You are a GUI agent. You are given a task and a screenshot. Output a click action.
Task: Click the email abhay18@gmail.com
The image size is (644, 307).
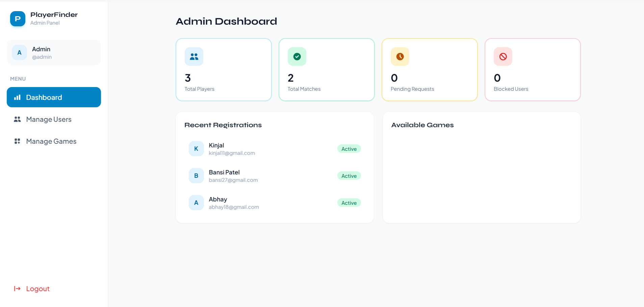coord(234,207)
